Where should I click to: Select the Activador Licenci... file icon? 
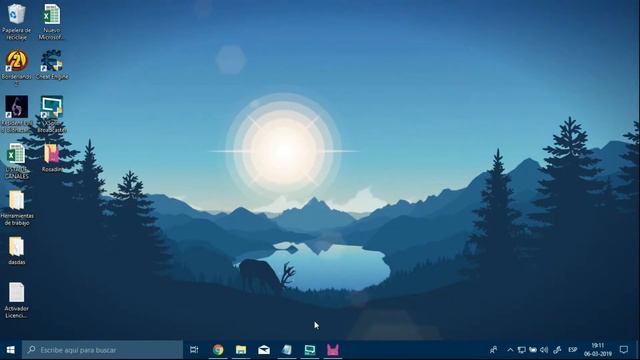coord(16,300)
